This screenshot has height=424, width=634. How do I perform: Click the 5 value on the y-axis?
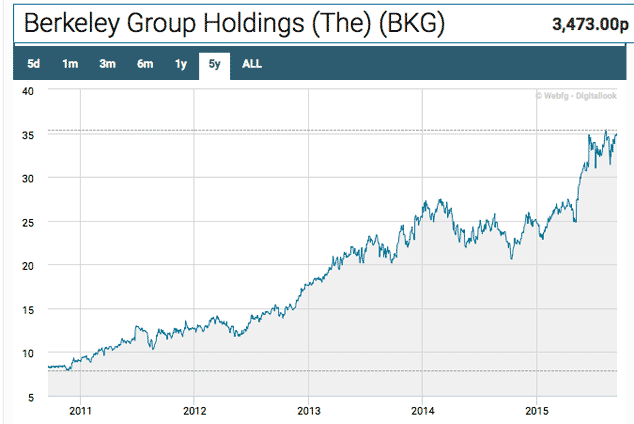tap(31, 397)
